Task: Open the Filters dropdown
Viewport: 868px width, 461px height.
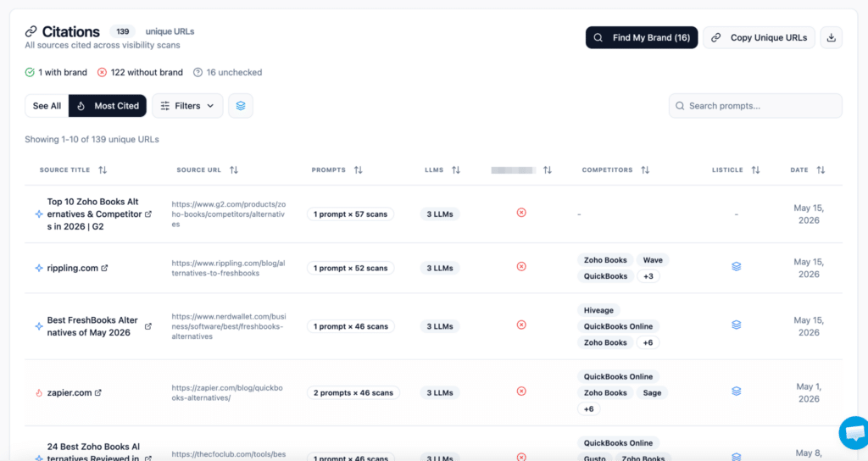Action: point(187,106)
